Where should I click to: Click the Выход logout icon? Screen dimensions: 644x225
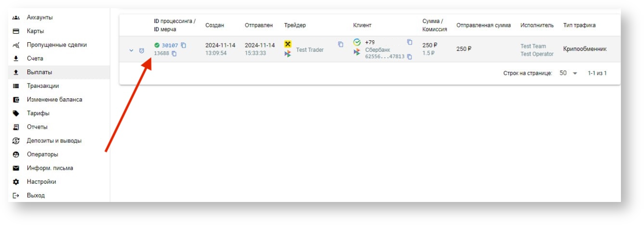tap(16, 196)
